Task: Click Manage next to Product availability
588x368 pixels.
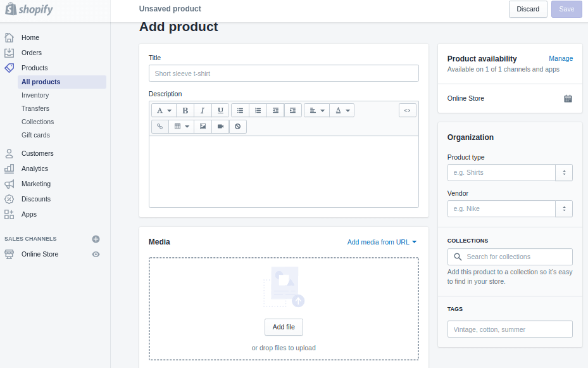Action: click(561, 58)
